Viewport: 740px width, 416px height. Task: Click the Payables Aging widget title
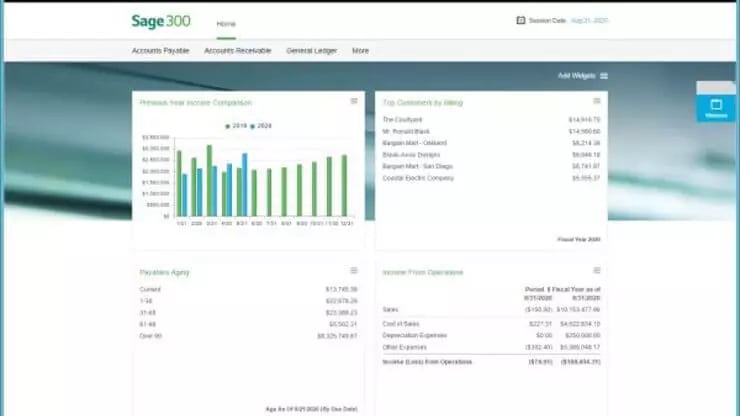click(x=164, y=272)
